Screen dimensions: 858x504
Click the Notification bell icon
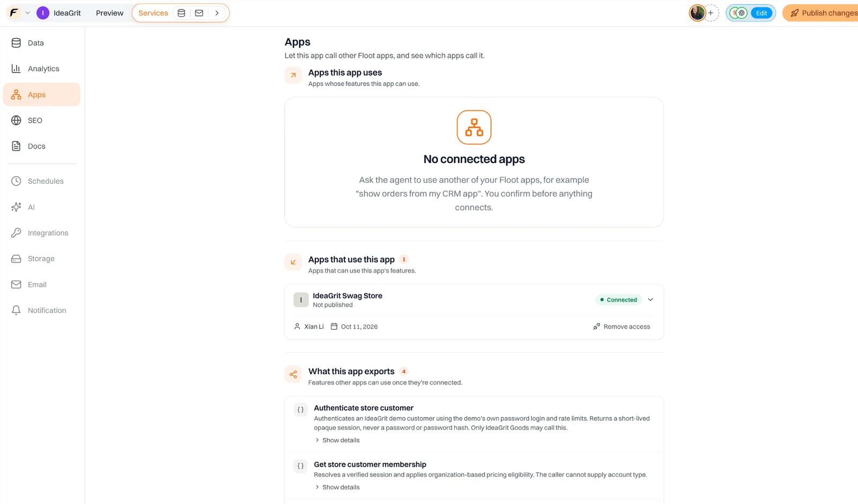pos(16,310)
